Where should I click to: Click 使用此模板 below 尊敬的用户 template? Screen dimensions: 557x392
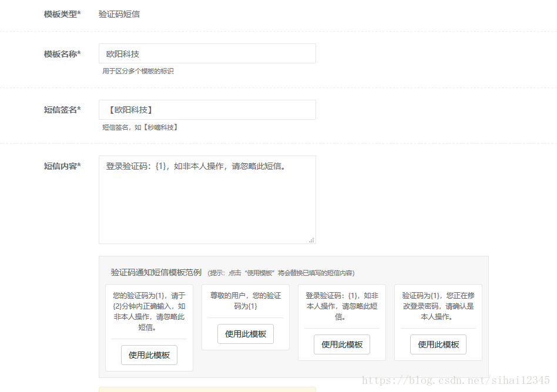point(245,334)
